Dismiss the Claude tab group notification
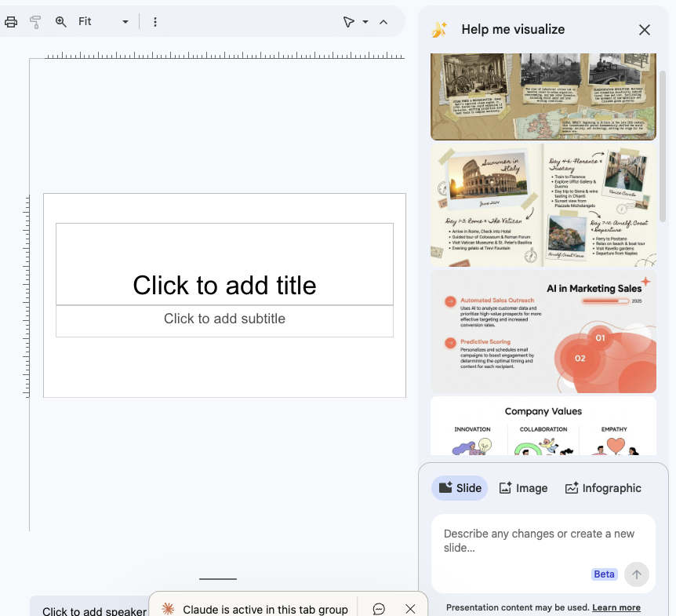This screenshot has width=676, height=616. (410, 609)
